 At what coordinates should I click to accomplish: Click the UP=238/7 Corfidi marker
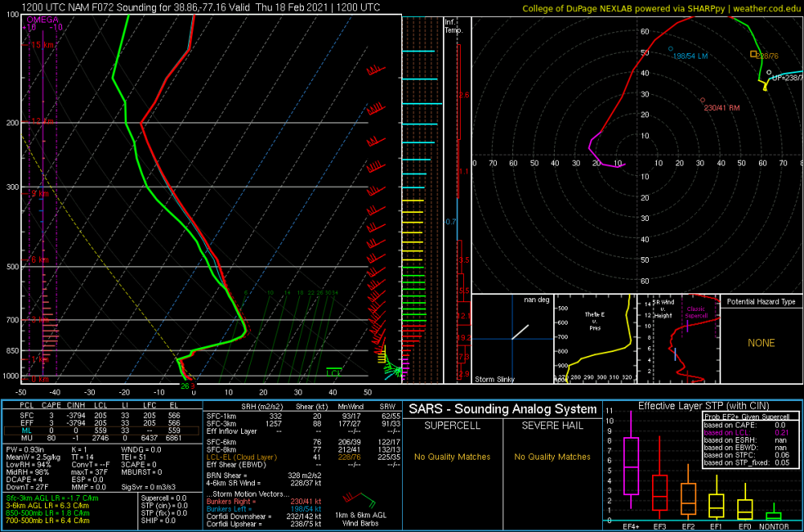769,73
